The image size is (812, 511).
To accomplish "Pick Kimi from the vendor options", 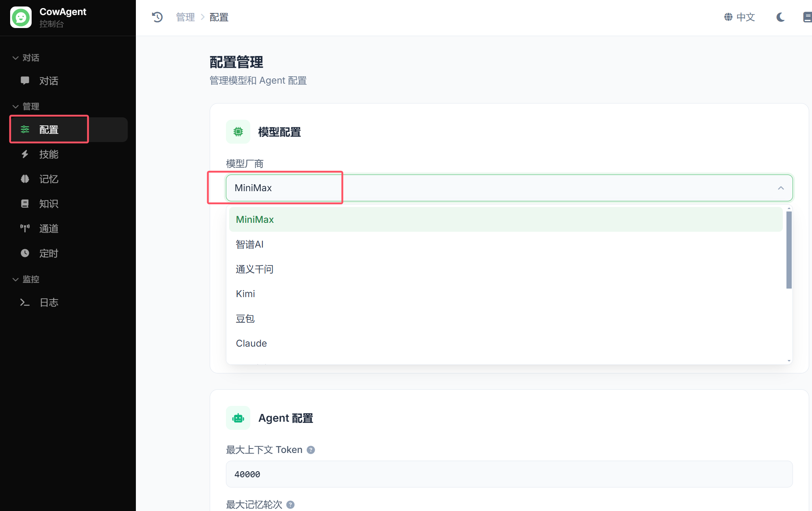I will (245, 294).
